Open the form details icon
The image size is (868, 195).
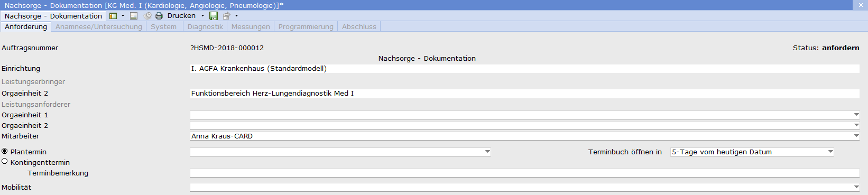click(x=134, y=16)
